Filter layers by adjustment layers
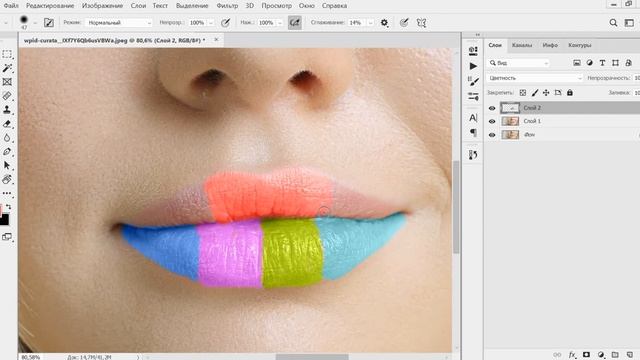640x360 pixels. [589, 63]
